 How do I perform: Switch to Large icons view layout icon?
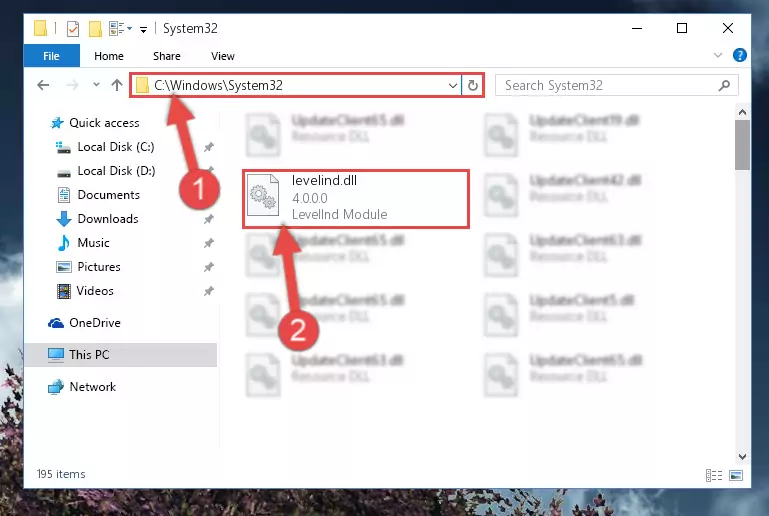[x=736, y=475]
